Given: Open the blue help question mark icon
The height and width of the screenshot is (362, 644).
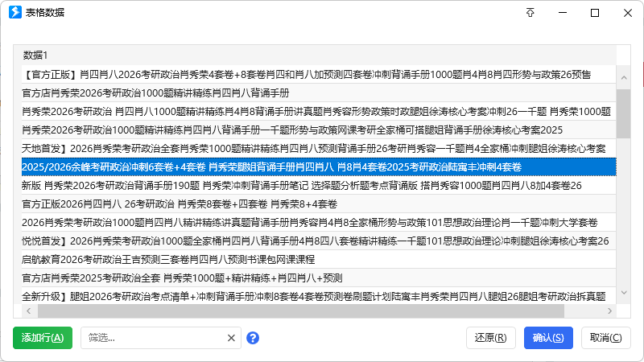Looking at the screenshot, I should pos(253,338).
